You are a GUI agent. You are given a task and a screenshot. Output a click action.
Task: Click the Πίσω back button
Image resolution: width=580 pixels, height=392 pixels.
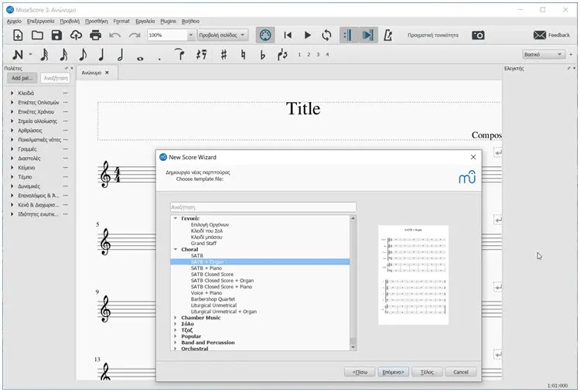pos(360,372)
